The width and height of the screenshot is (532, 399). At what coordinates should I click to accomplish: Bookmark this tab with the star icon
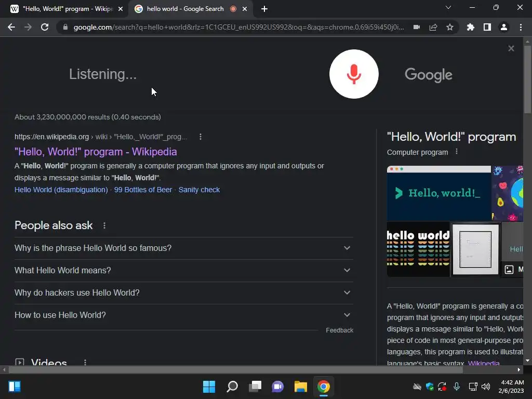tap(449, 27)
